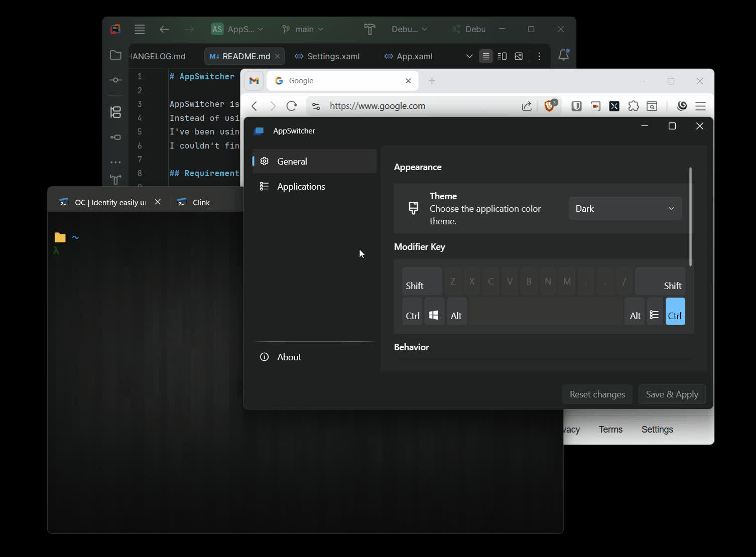756x557 pixels.
Task: Click the Reset changes button
Action: click(x=597, y=394)
